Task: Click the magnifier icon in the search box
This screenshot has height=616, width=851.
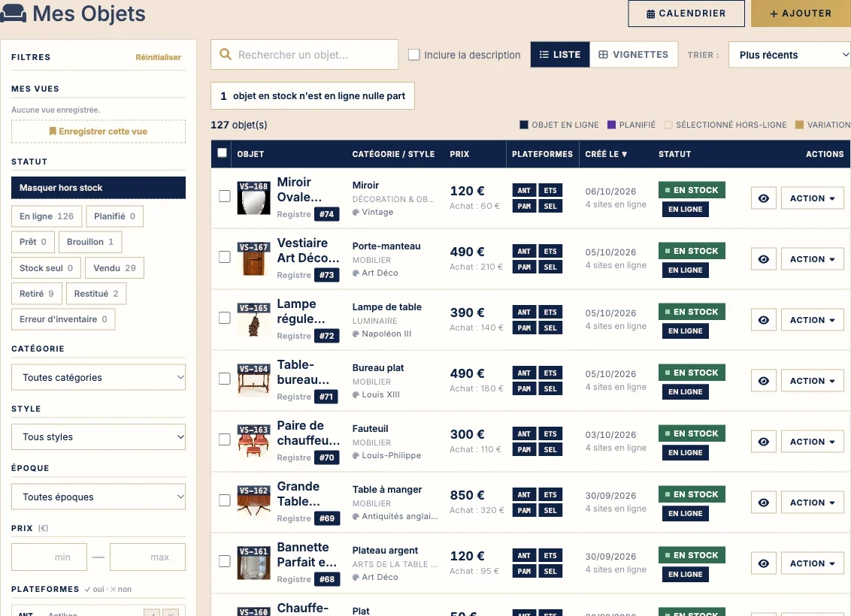Action: [x=226, y=54]
